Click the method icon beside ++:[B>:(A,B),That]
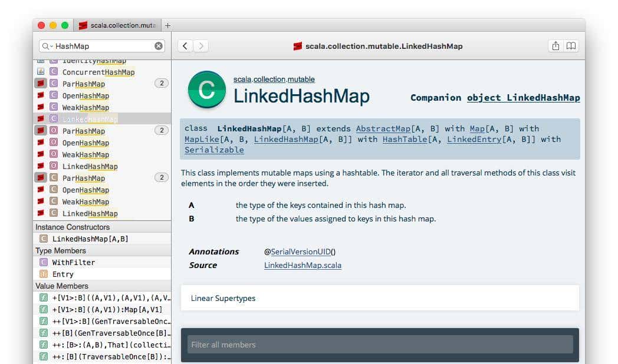Image resolution: width=618 pixels, height=364 pixels. pyautogui.click(x=44, y=345)
